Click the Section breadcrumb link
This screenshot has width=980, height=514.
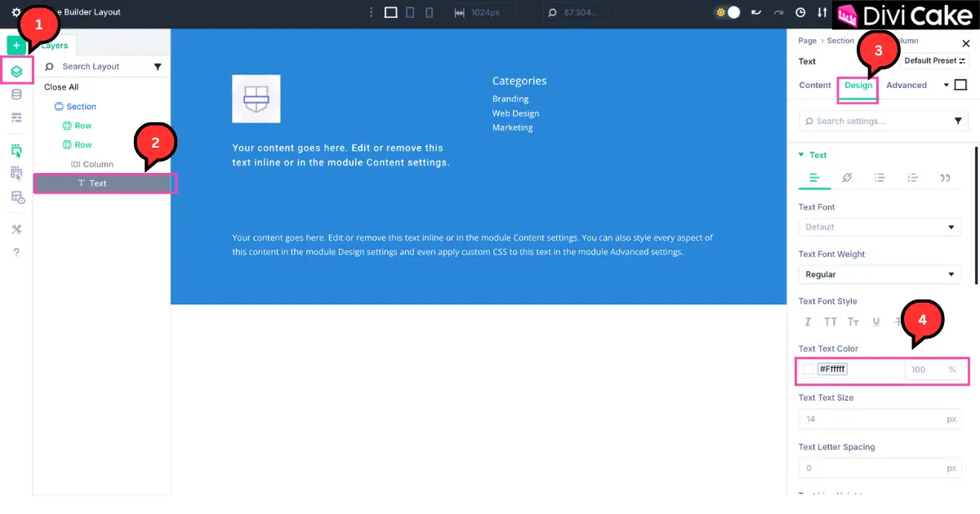(840, 41)
